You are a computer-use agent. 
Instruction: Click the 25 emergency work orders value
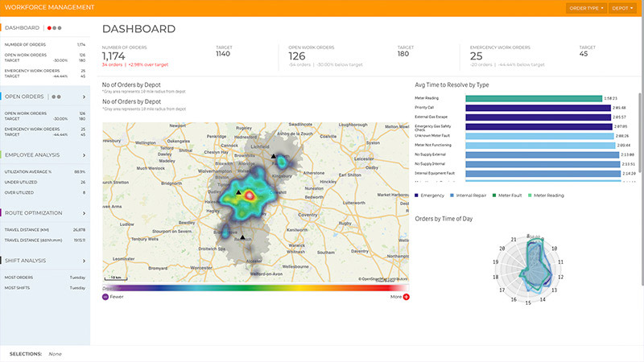point(476,56)
